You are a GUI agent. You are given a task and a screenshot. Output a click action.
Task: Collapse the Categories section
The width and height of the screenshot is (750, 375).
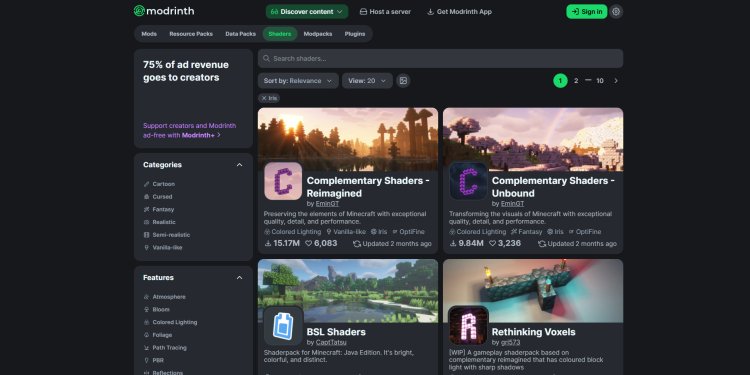[240, 165]
